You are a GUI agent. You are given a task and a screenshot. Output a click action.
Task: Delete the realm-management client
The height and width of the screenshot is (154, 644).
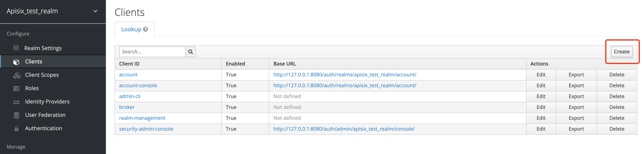[617, 118]
